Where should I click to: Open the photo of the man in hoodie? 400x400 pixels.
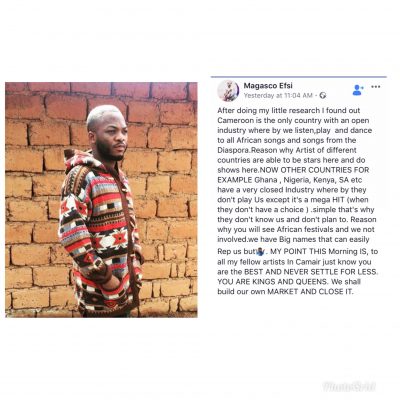click(101, 200)
